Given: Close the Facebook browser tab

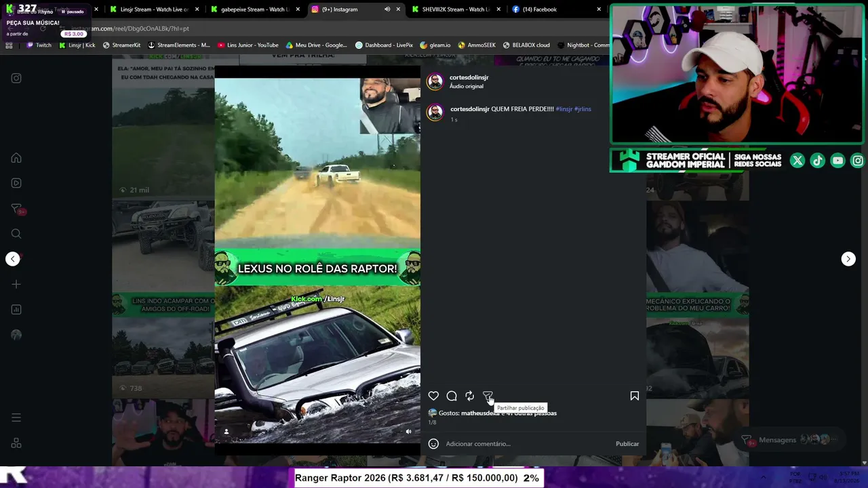Looking at the screenshot, I should pos(599,9).
